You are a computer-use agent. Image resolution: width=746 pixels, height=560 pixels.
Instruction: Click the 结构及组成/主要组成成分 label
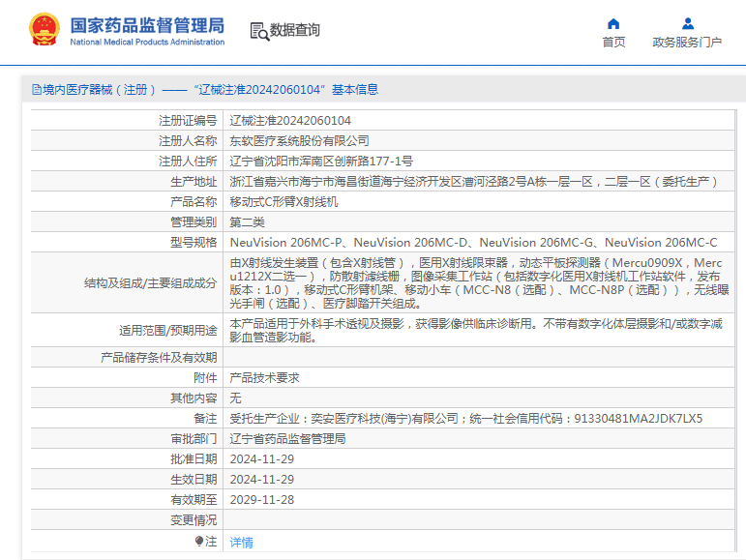(x=150, y=283)
